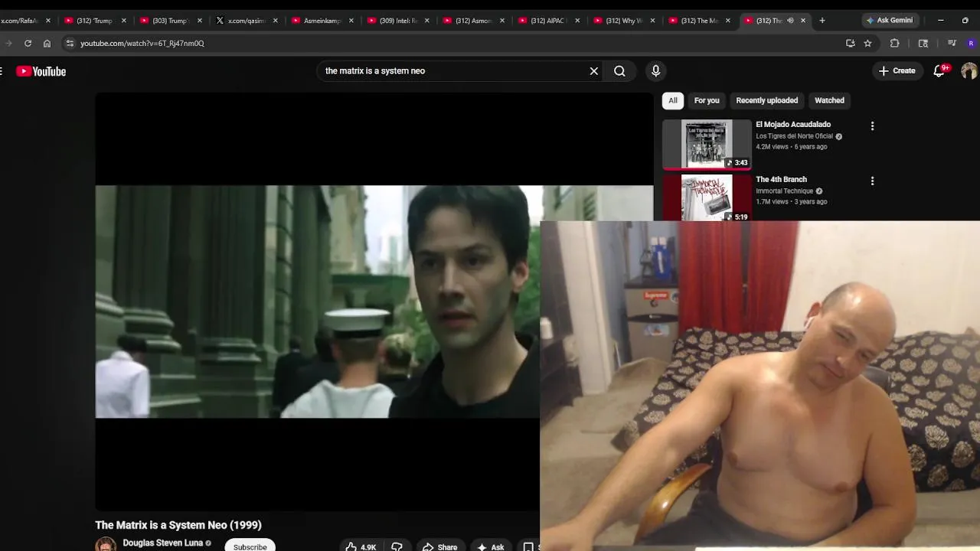
Task: Play El Mojado Acaudalado thumbnail
Action: tap(707, 144)
